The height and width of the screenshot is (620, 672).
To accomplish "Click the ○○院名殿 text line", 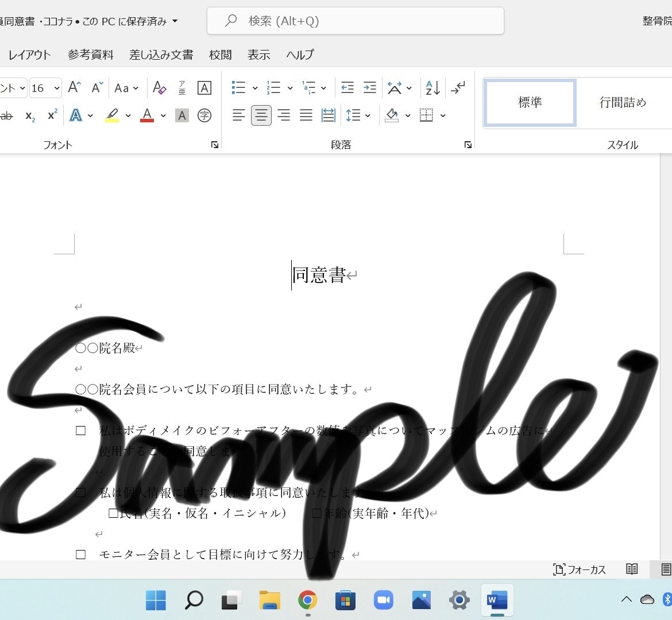I will (x=105, y=348).
